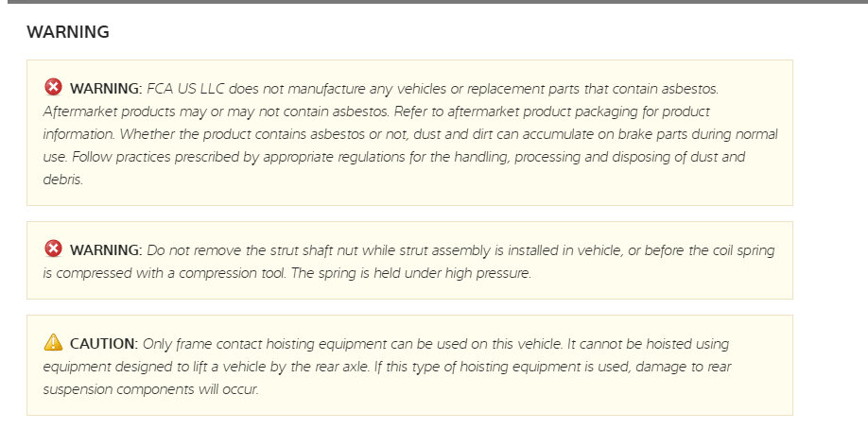The image size is (868, 429).
Task: Click the bold CAUTION: label
Action: tap(104, 343)
